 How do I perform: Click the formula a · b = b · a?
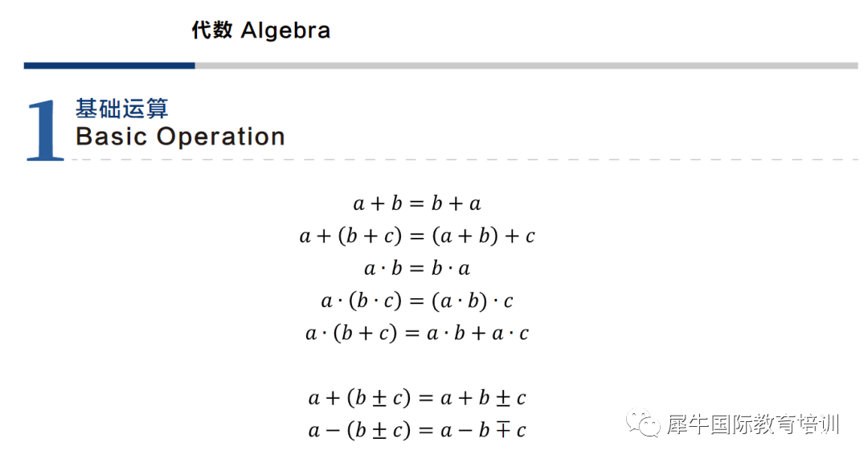(x=417, y=268)
